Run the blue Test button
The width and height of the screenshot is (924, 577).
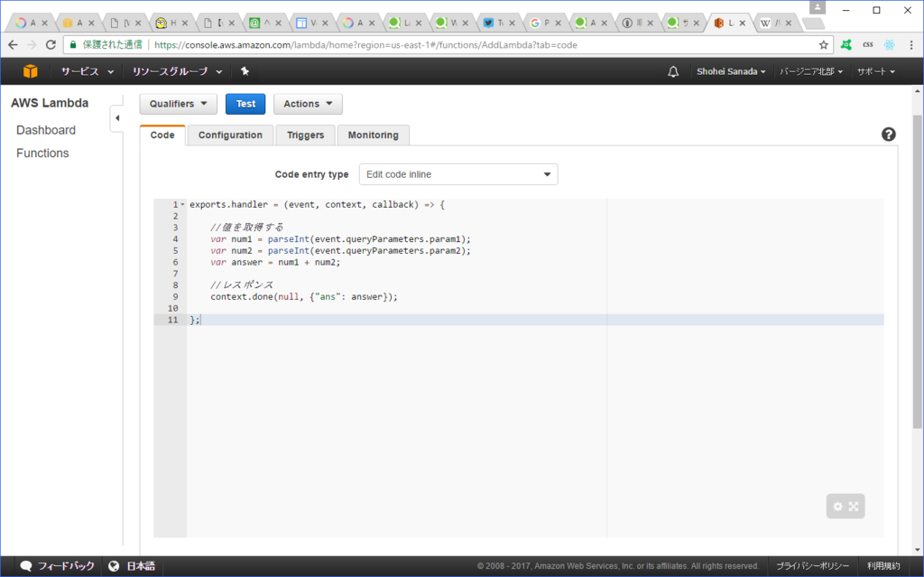click(245, 104)
